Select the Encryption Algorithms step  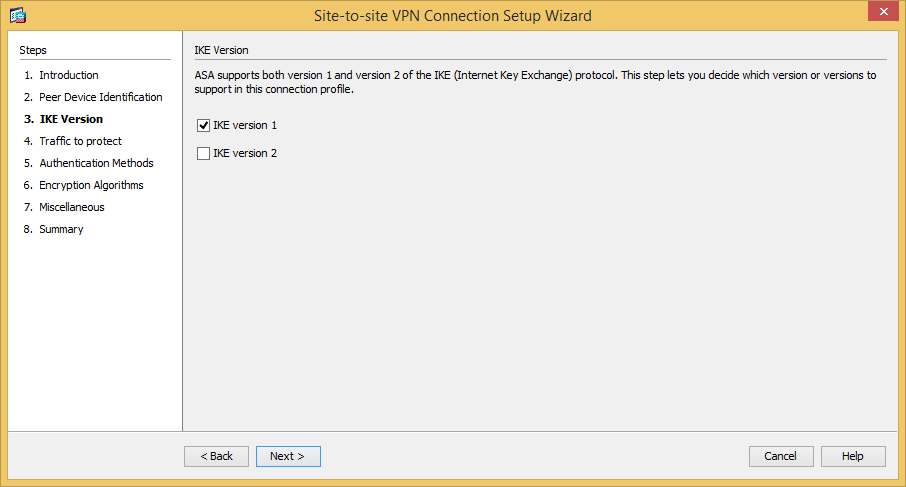(84, 185)
